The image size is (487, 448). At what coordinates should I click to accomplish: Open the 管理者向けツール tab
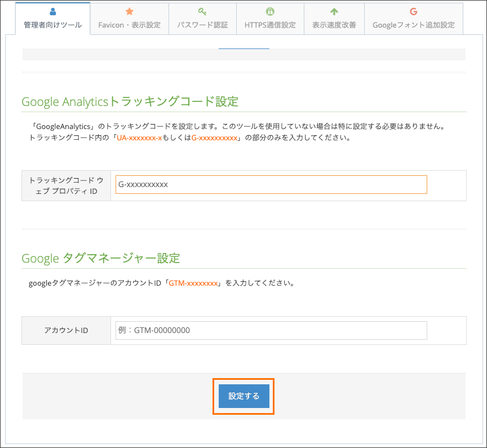(x=53, y=19)
